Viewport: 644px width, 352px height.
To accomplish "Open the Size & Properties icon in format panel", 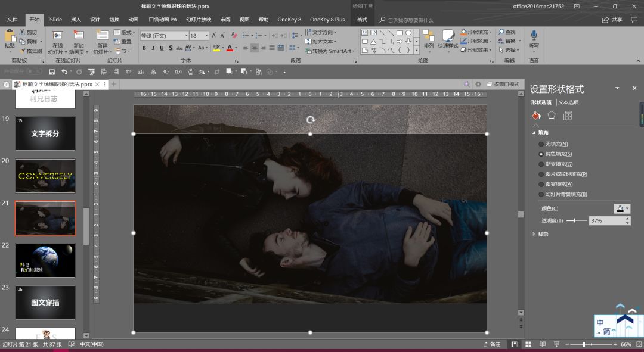I will coord(568,116).
